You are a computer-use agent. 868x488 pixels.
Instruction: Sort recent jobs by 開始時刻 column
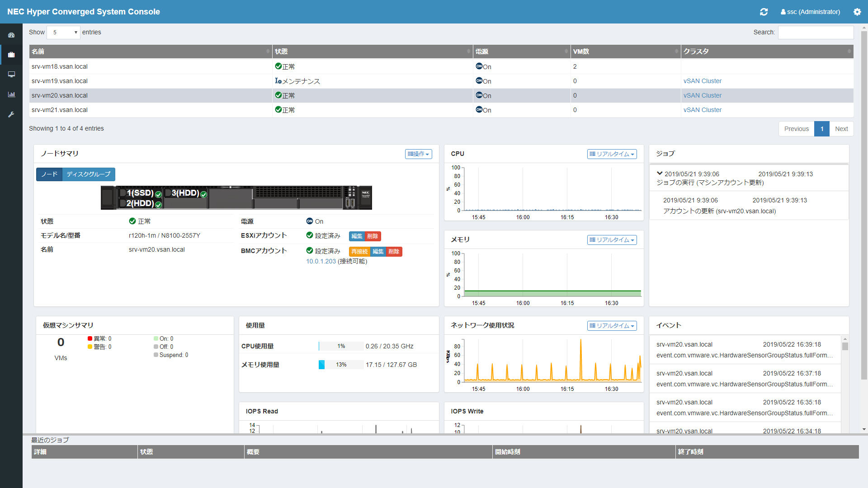coord(584,452)
